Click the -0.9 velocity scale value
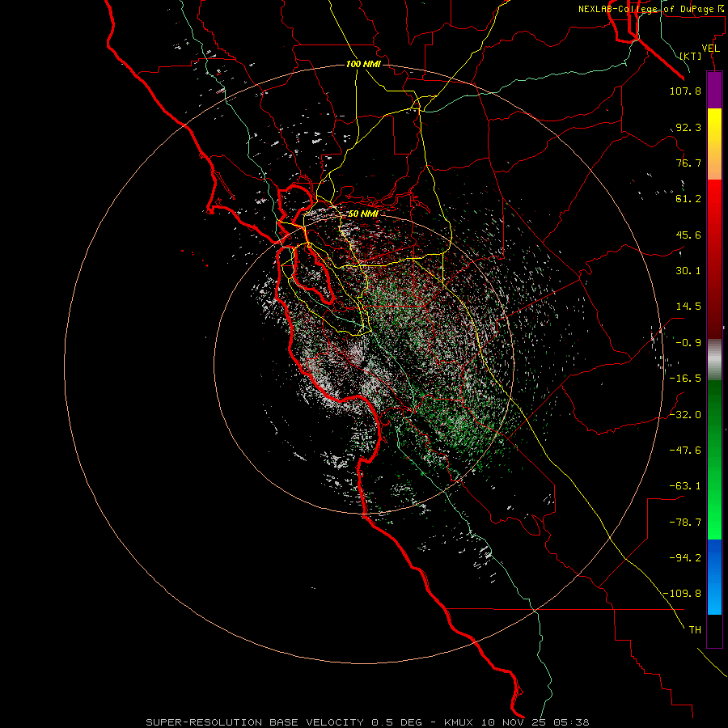The width and height of the screenshot is (728, 728). (688, 343)
